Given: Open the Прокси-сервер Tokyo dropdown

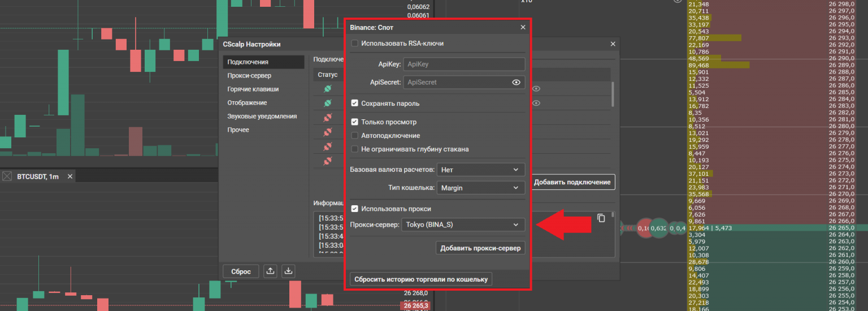Looking at the screenshot, I should [x=463, y=225].
